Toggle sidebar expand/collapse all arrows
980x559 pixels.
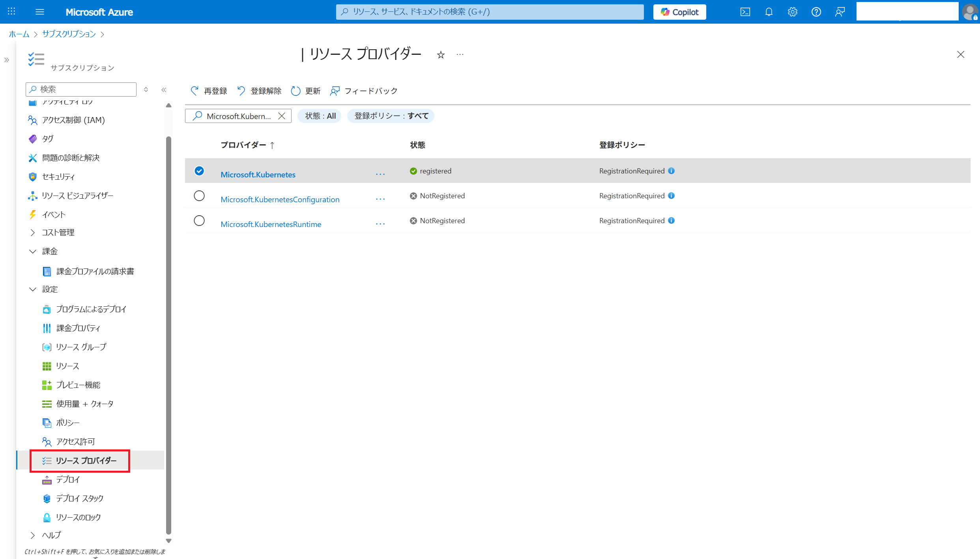coord(146,89)
